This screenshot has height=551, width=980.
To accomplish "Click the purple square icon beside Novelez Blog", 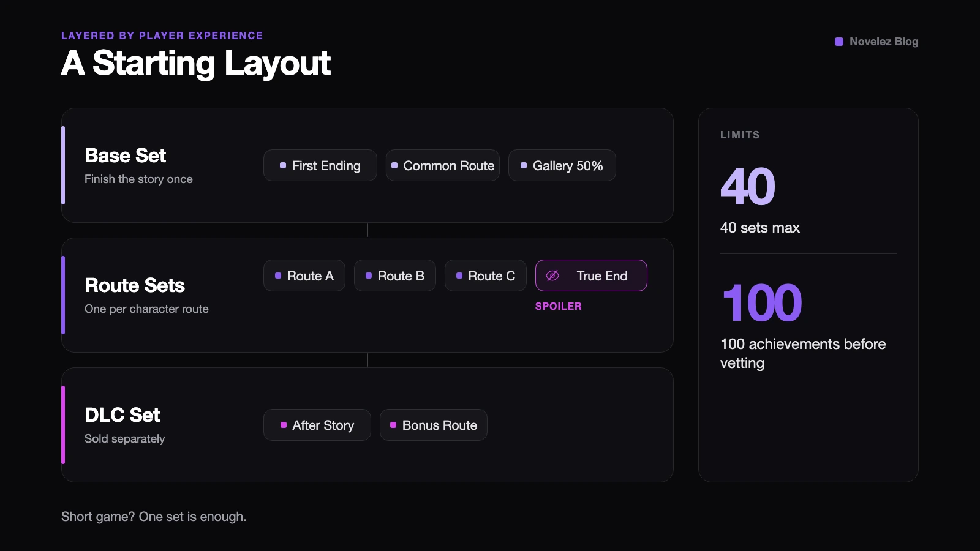I will point(839,42).
